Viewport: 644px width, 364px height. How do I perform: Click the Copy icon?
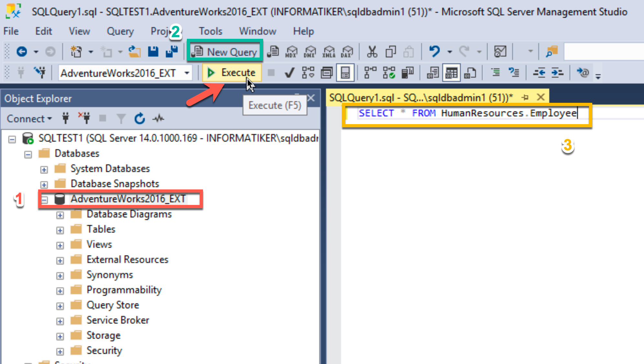point(391,52)
